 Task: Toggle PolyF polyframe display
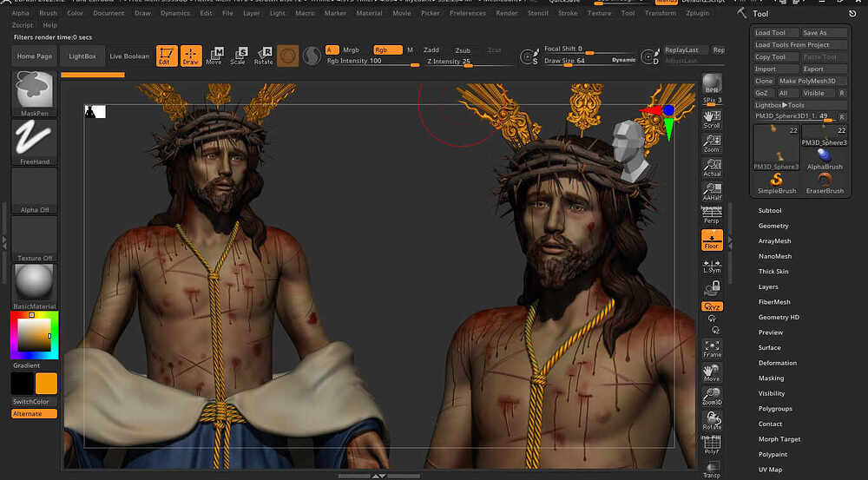click(x=712, y=444)
